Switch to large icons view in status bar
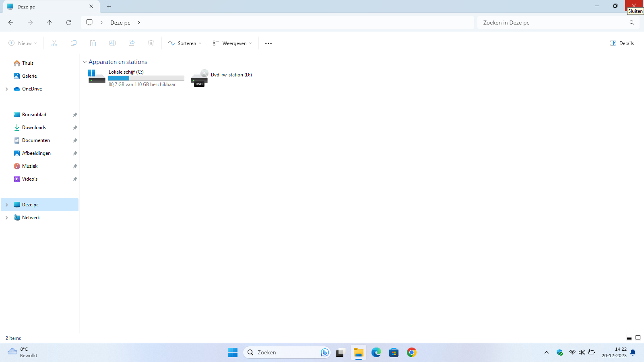 pyautogui.click(x=638, y=338)
